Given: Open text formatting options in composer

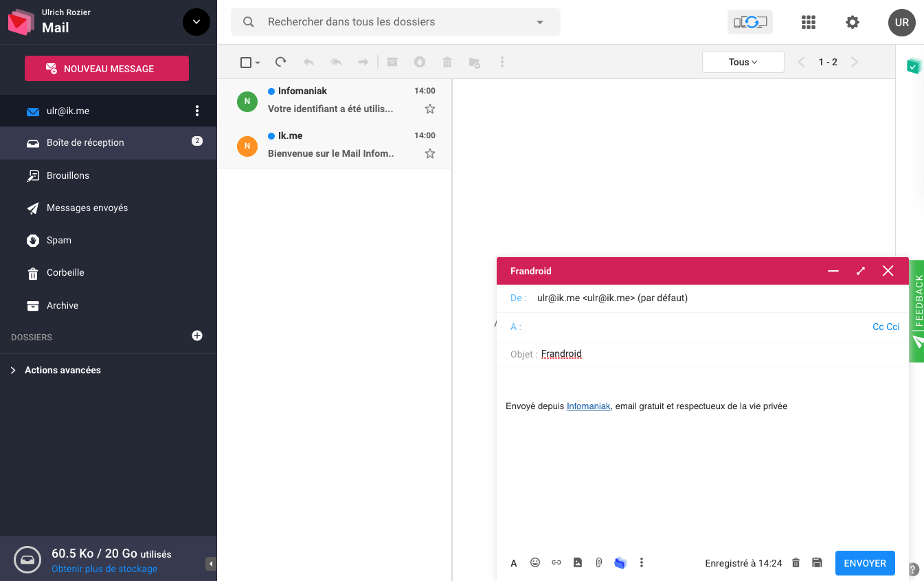Looking at the screenshot, I should tap(514, 563).
